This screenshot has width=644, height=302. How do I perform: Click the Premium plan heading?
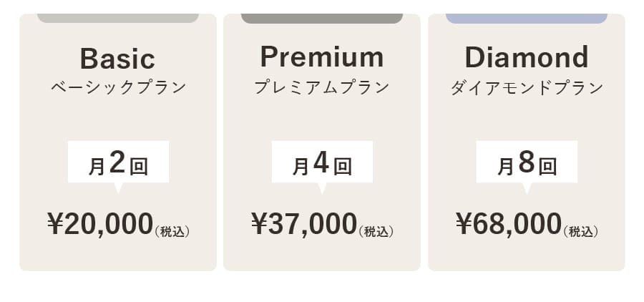pos(322,56)
